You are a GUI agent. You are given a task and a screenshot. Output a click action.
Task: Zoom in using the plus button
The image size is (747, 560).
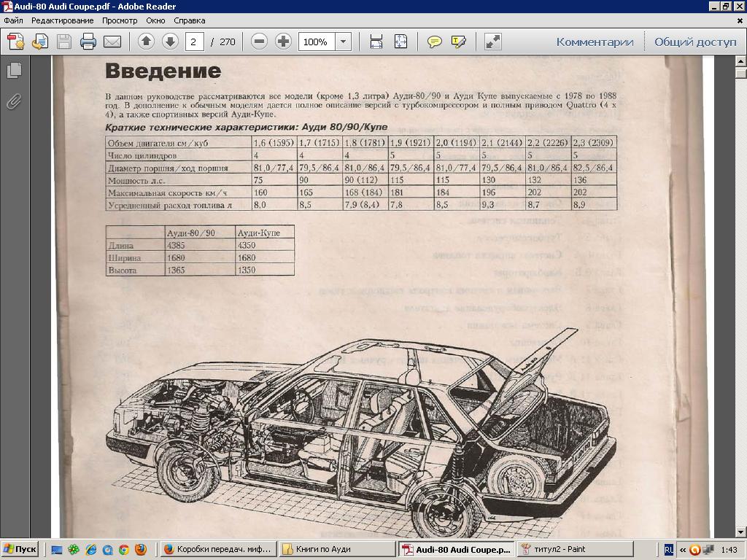pos(283,42)
